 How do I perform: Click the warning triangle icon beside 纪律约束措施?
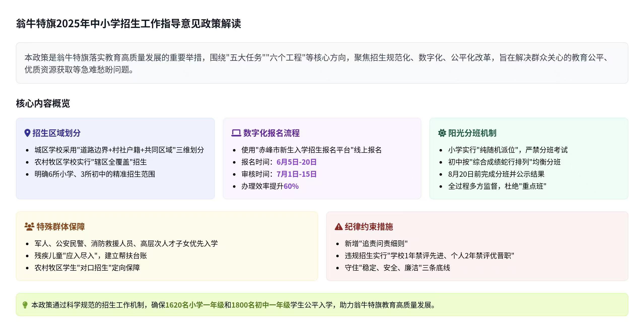(338, 227)
